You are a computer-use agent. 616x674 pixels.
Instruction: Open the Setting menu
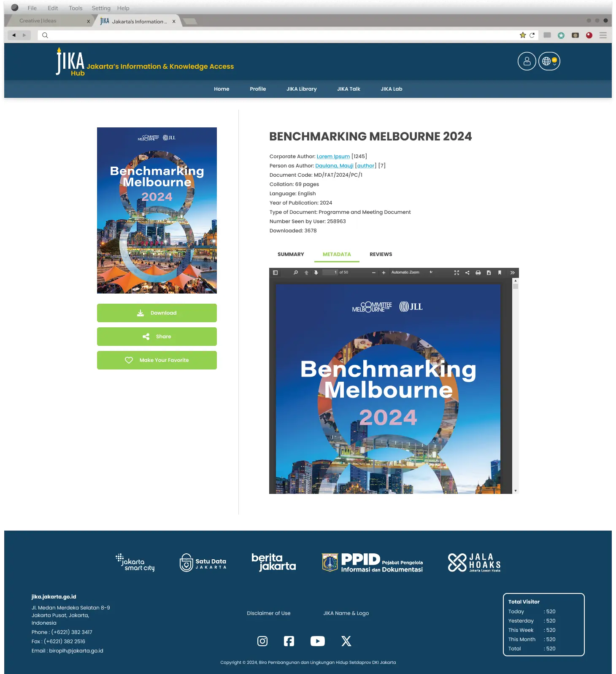101,8
